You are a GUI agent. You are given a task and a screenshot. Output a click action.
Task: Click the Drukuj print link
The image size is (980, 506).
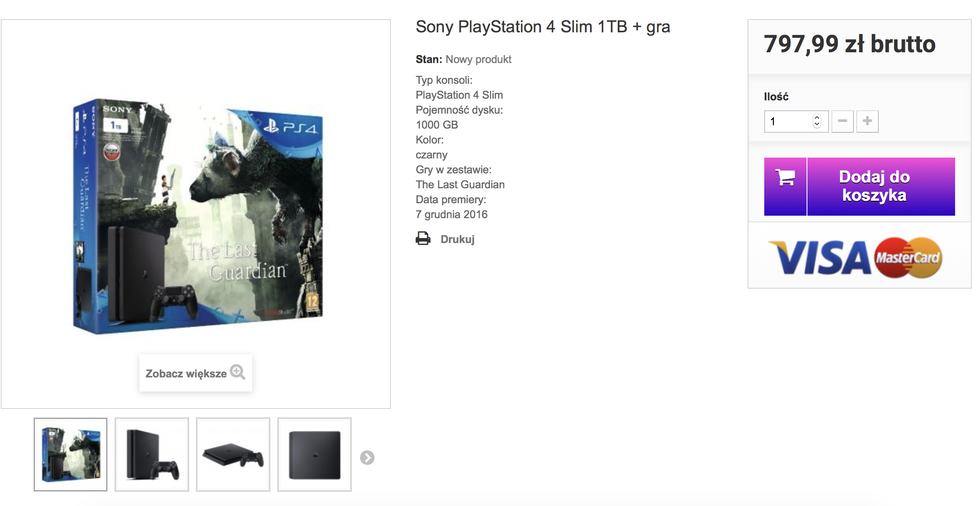pyautogui.click(x=457, y=239)
